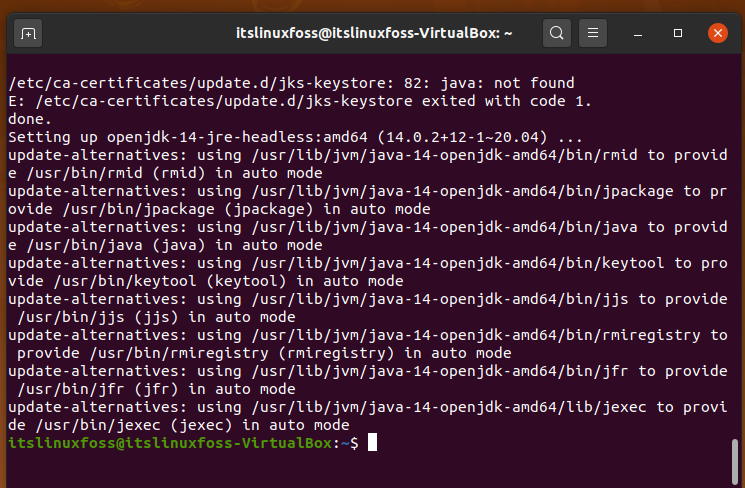This screenshot has height=488, width=745.
Task: Minimize the terminal window
Action: (638, 33)
